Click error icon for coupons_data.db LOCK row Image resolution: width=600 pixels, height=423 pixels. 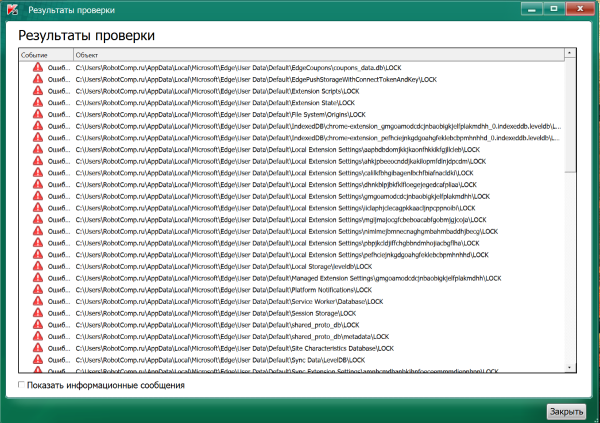pos(38,67)
